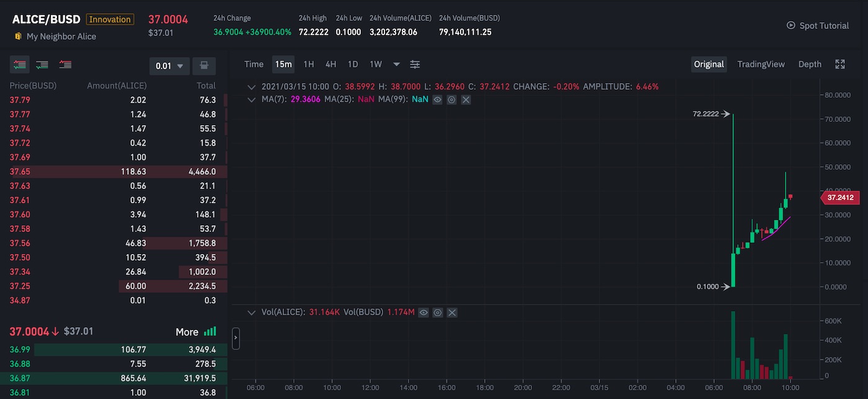
Task: Show combined buy and sell order book view
Action: tap(19, 64)
